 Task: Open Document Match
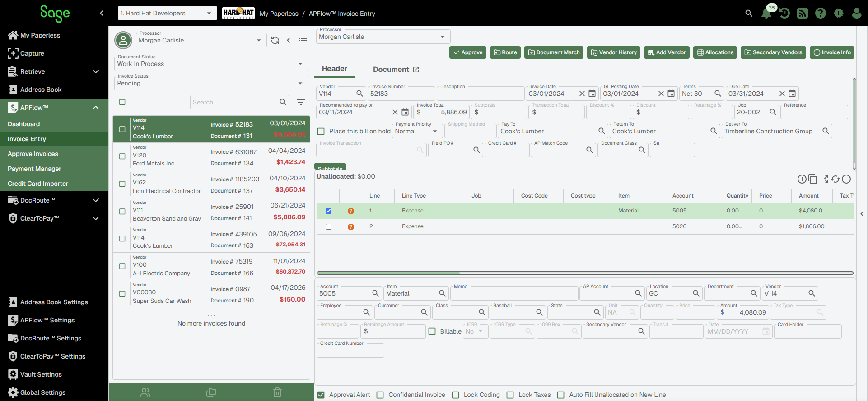click(554, 52)
